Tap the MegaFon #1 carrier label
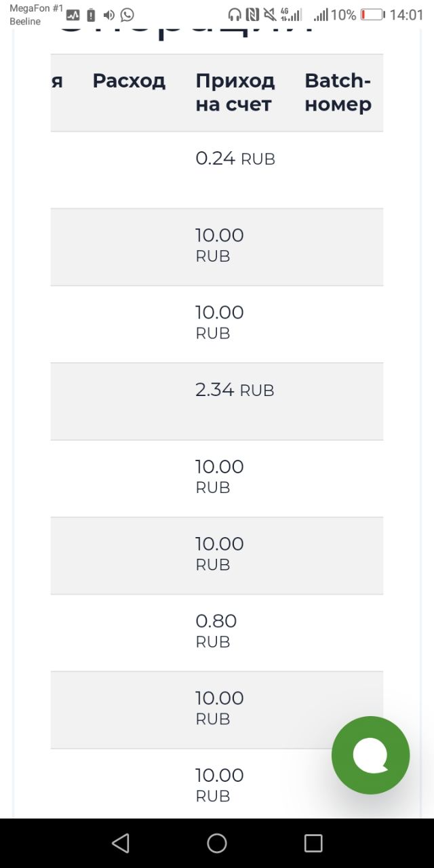The width and height of the screenshot is (434, 868). pyautogui.click(x=36, y=8)
